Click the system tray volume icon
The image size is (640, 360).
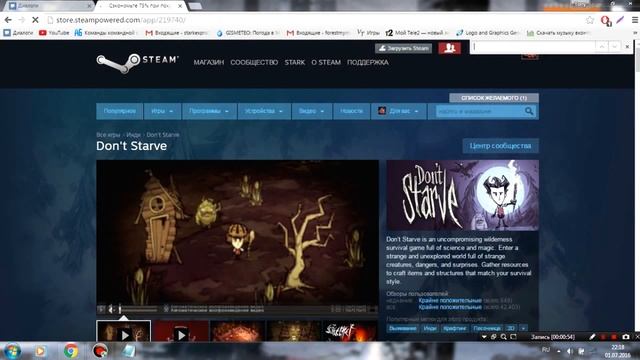[x=570, y=351]
